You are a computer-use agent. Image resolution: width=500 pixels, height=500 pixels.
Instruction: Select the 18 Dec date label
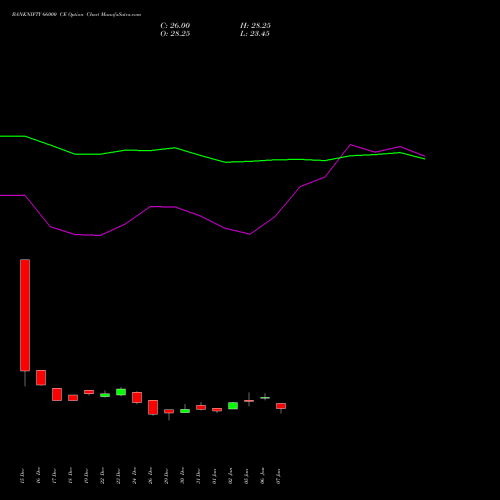pos(70,476)
